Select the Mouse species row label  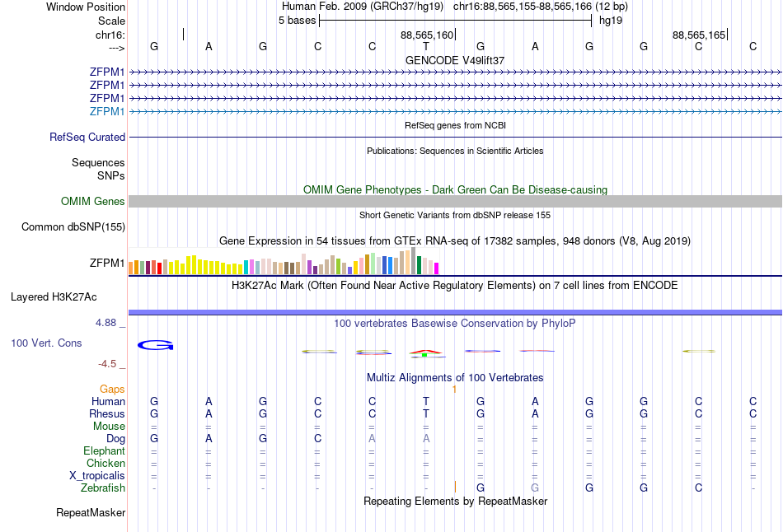pos(109,427)
